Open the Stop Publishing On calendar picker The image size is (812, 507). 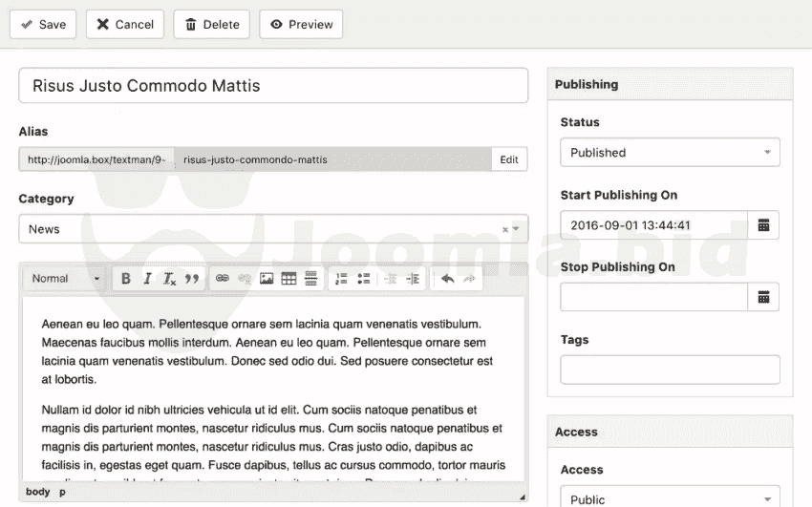(x=763, y=297)
